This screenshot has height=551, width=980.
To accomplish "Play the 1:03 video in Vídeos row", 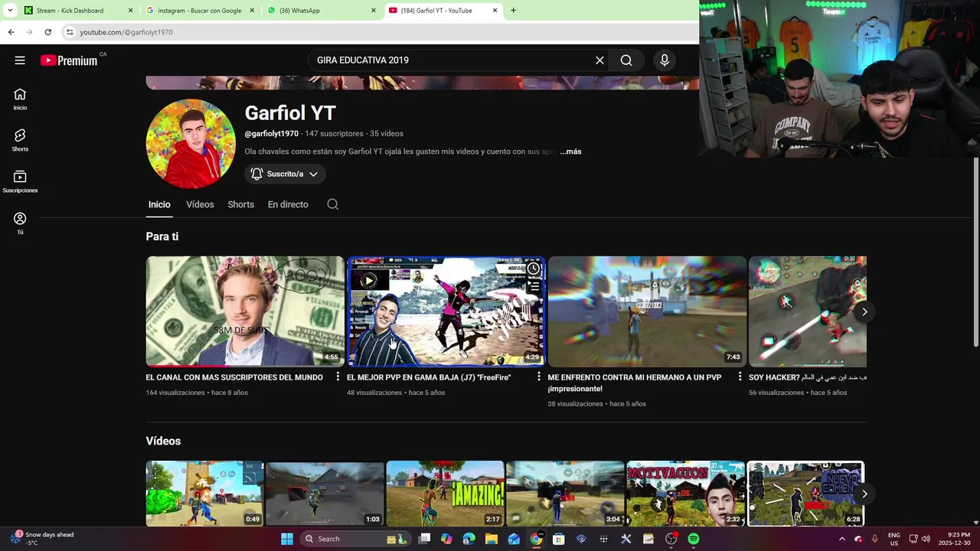I will click(325, 494).
